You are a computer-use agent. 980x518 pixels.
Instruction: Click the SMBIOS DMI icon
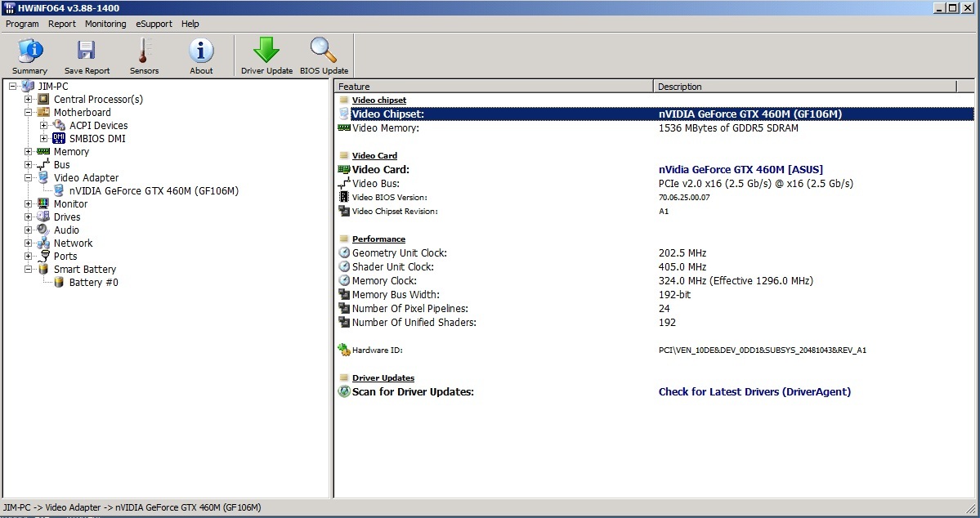(x=59, y=139)
